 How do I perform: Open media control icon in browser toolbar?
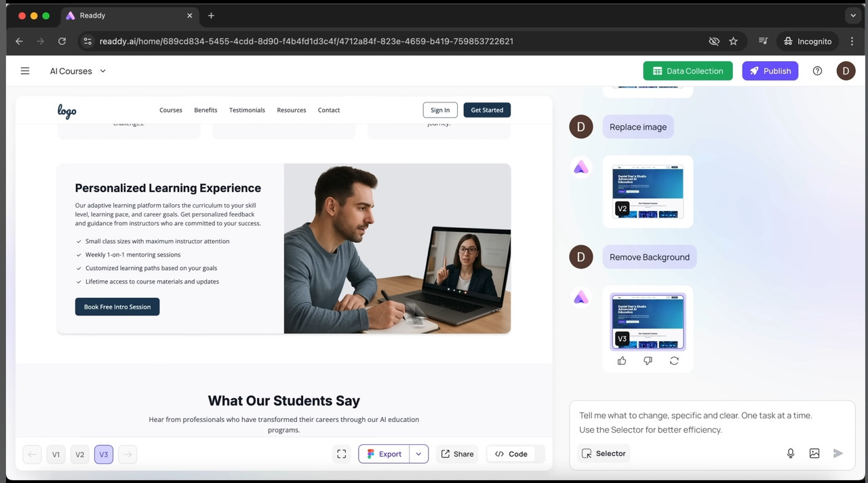click(x=763, y=41)
